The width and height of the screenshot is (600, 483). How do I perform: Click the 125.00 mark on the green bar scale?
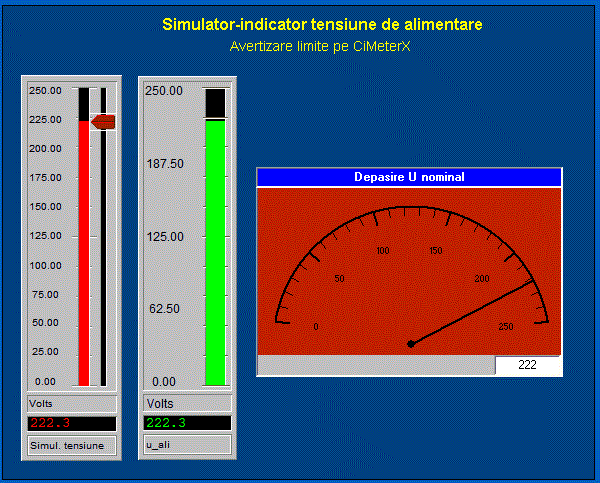[x=165, y=237]
